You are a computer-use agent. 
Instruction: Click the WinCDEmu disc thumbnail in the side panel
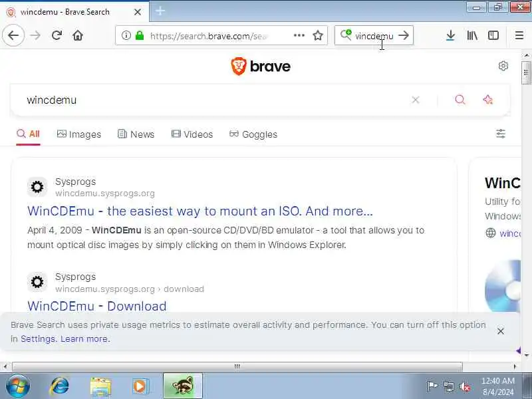pos(503,286)
